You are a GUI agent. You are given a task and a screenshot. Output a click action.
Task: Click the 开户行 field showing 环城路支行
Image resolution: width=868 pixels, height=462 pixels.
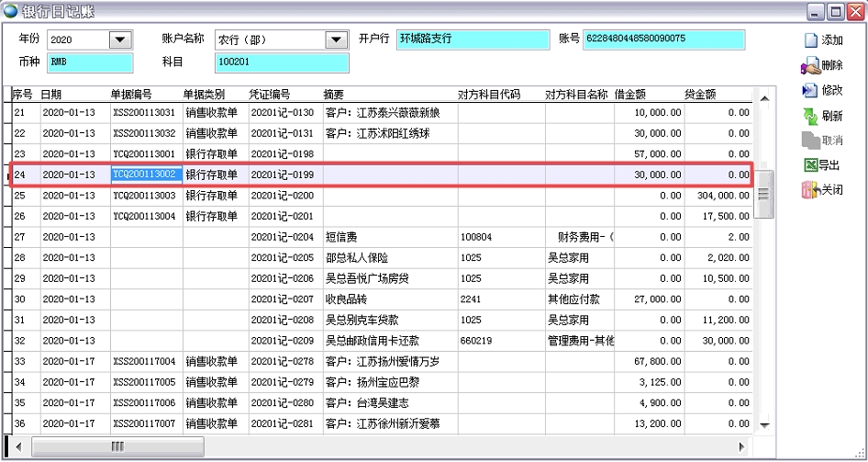(x=473, y=39)
